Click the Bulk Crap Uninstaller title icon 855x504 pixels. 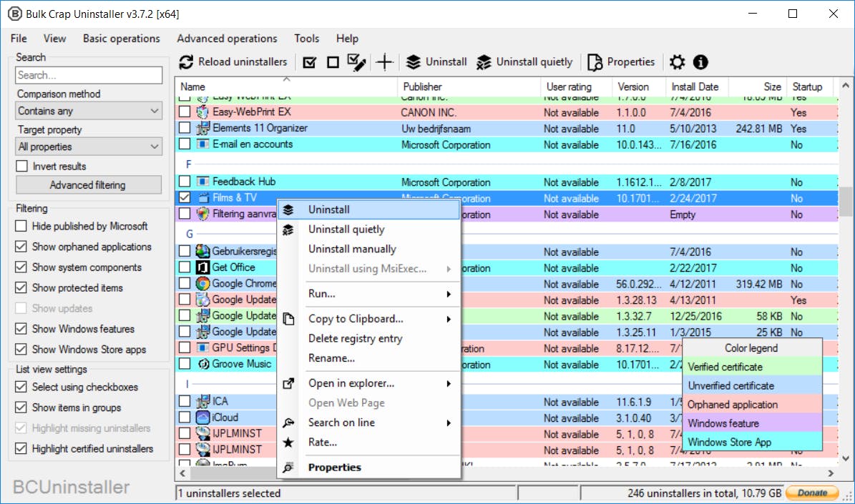pyautogui.click(x=14, y=14)
